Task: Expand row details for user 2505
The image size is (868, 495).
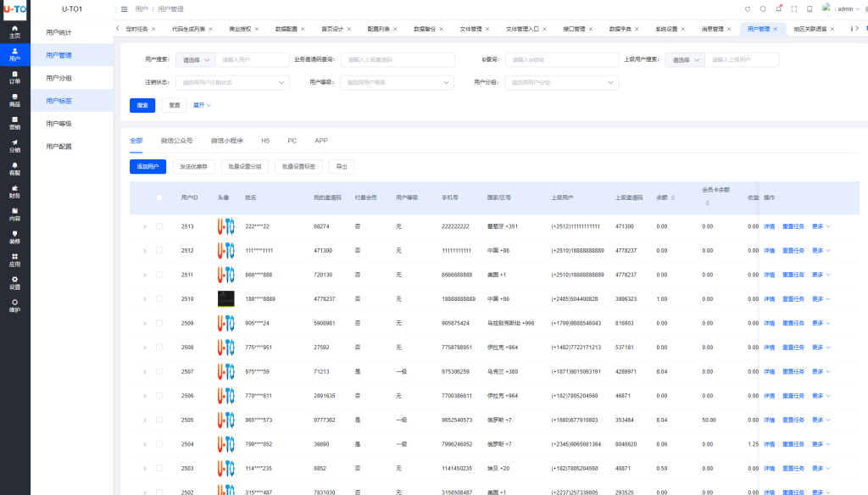Action: click(145, 420)
